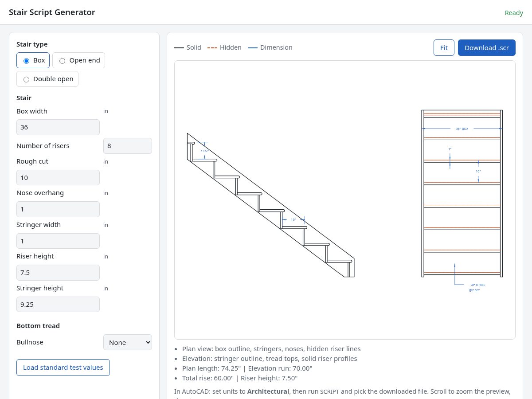Screen dimensions: 532x399
Task: Click the Elevation description bullet
Action: click(270, 359)
